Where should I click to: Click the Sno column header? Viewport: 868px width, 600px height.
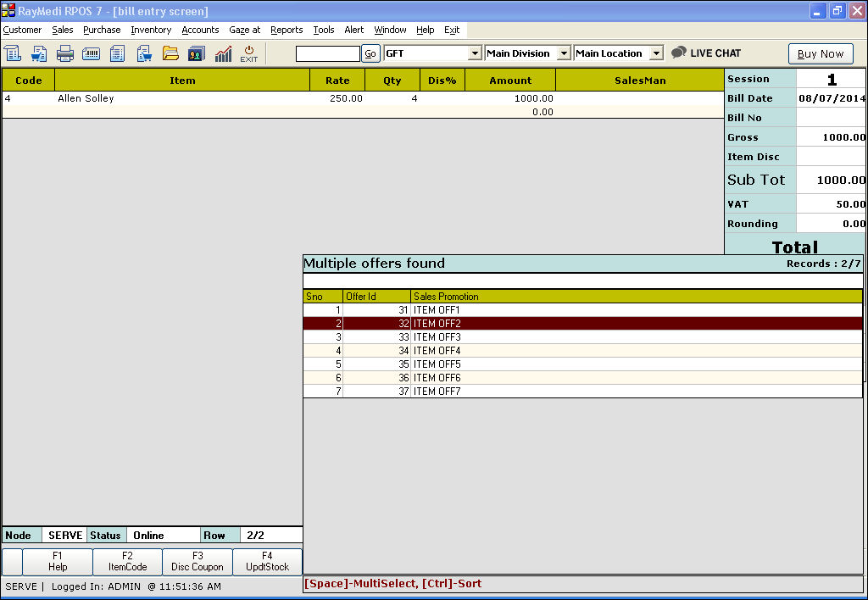tap(323, 296)
